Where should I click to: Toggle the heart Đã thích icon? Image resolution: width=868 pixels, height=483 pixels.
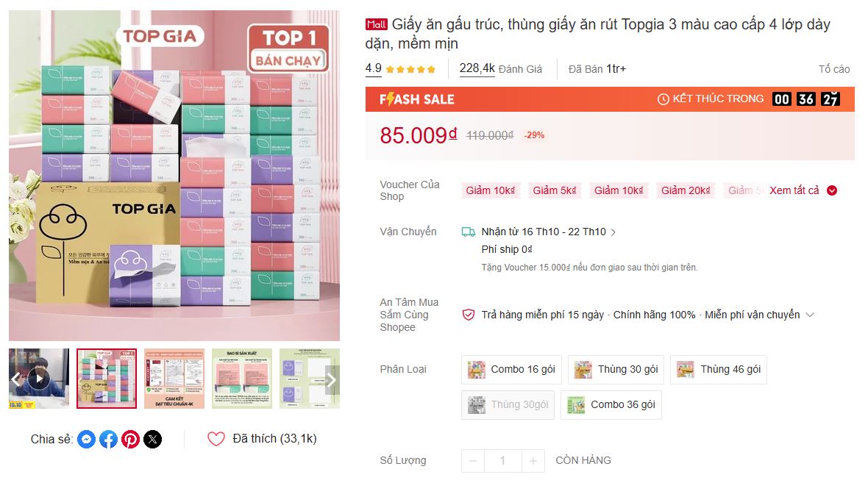click(216, 439)
